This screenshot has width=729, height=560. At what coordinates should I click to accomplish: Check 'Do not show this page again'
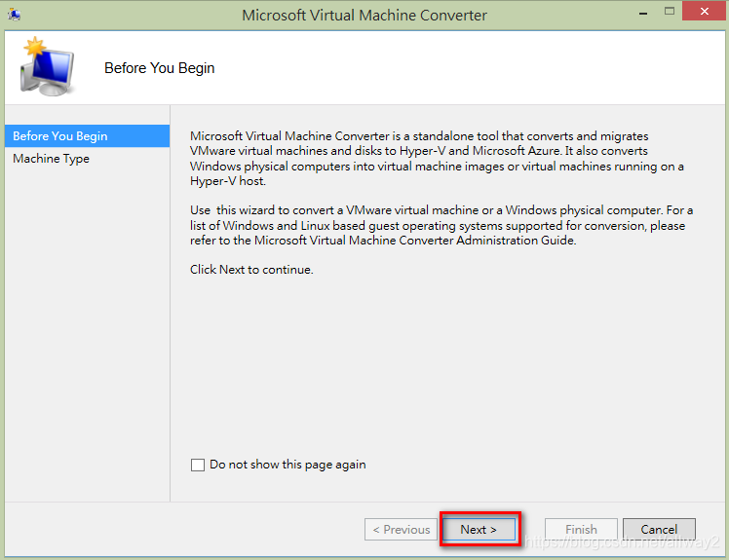[x=198, y=465]
